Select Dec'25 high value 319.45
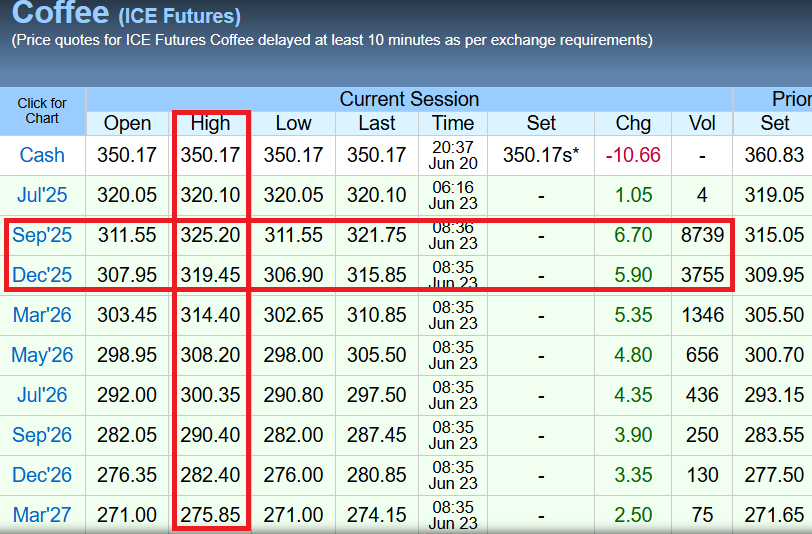812x534 pixels. (x=210, y=275)
